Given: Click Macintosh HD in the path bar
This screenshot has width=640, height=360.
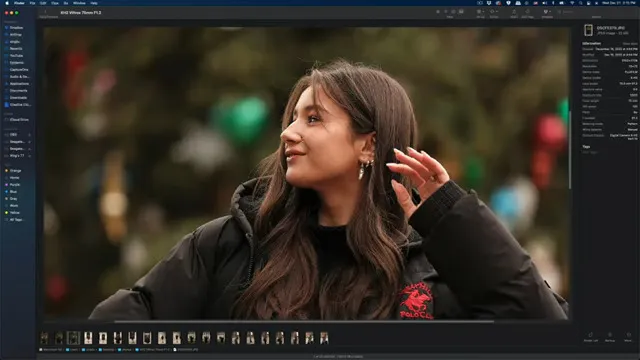Looking at the screenshot, I should click(x=51, y=350).
